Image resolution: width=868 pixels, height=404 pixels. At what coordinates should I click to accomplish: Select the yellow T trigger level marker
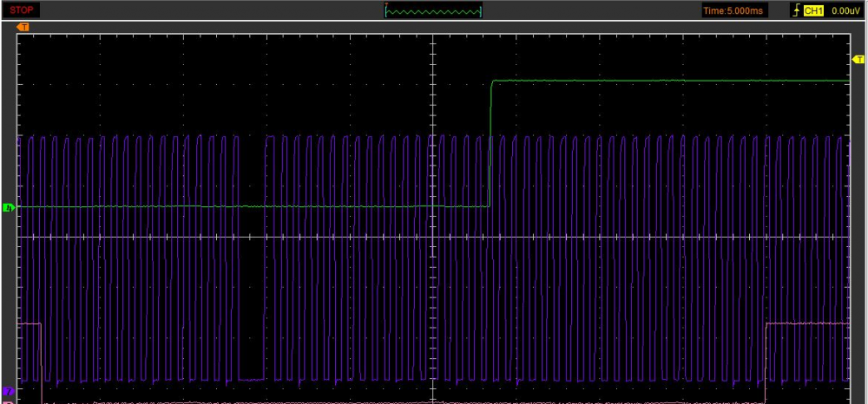tap(858, 58)
